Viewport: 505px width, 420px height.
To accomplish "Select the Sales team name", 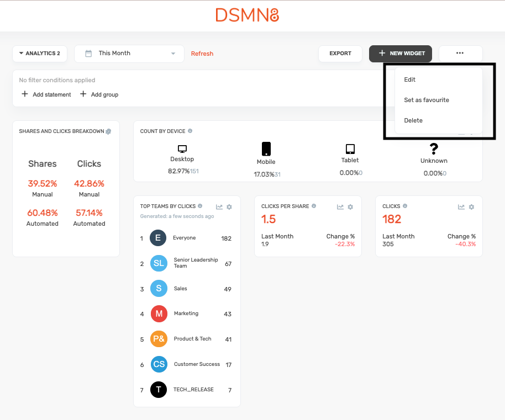I will click(x=180, y=289).
